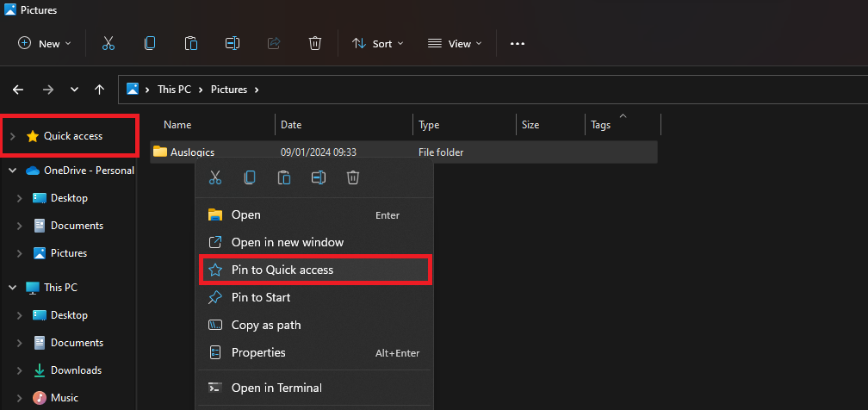
Task: Click the Paste icon in the top toolbar
Action: (x=191, y=43)
